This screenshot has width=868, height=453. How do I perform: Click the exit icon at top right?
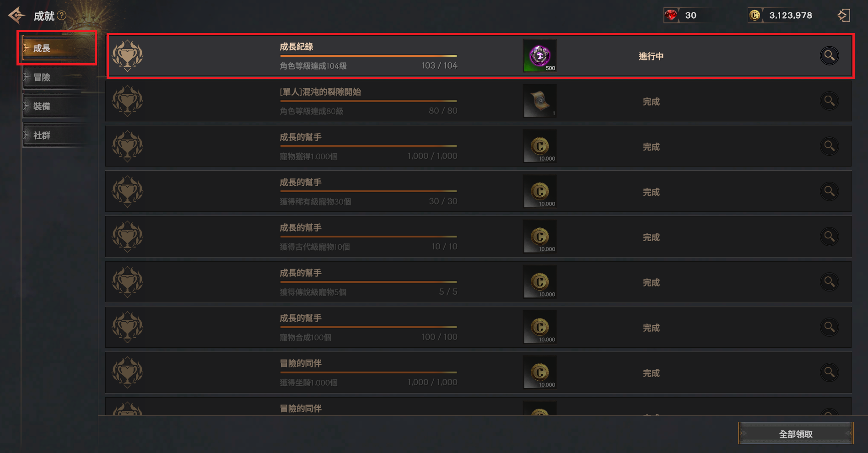(844, 16)
